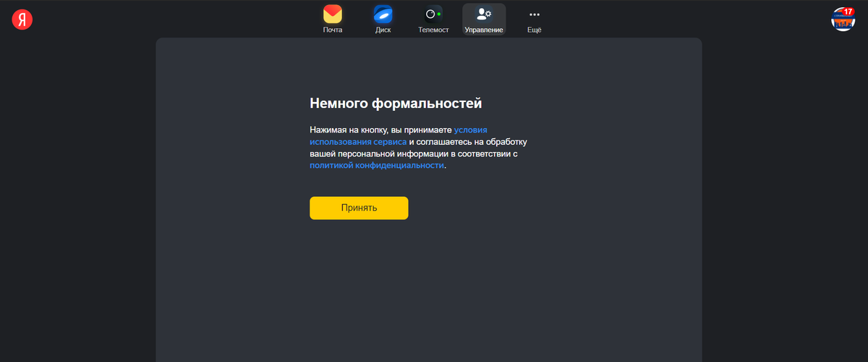Image resolution: width=868 pixels, height=362 pixels.
Task: Select the Управление admin icon
Action: click(484, 20)
